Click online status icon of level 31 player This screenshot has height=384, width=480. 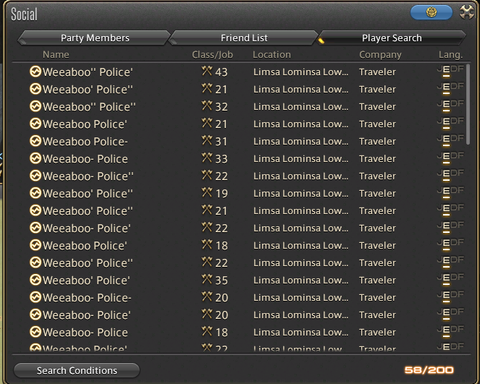pyautogui.click(x=35, y=141)
